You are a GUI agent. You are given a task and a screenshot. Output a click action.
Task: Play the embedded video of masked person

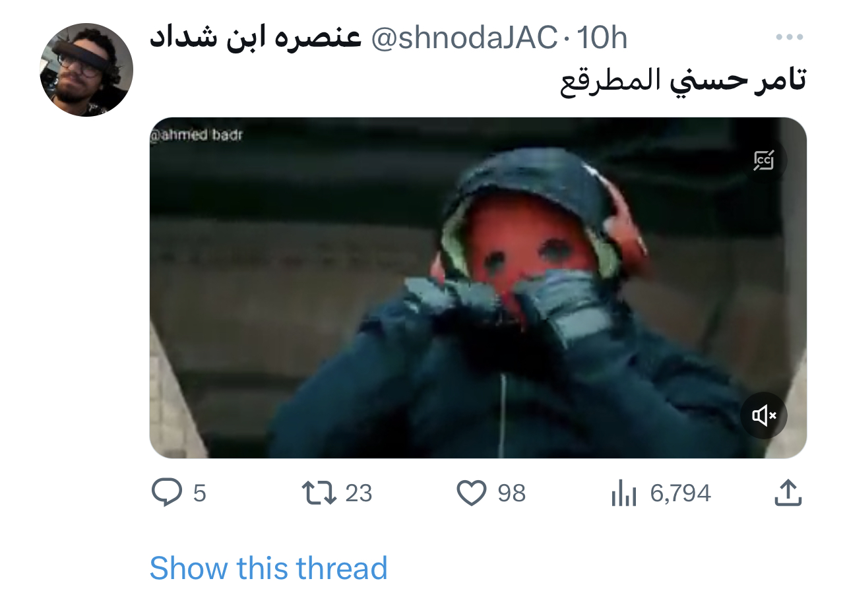[478, 288]
